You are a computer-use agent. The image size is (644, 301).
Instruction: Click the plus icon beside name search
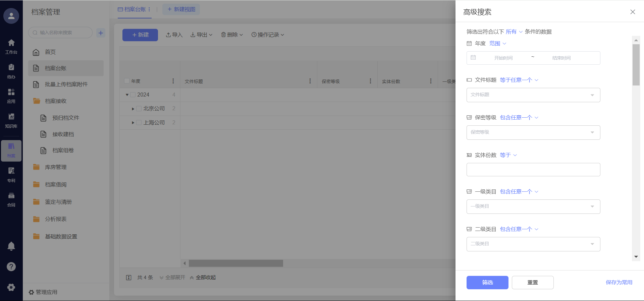click(x=101, y=33)
